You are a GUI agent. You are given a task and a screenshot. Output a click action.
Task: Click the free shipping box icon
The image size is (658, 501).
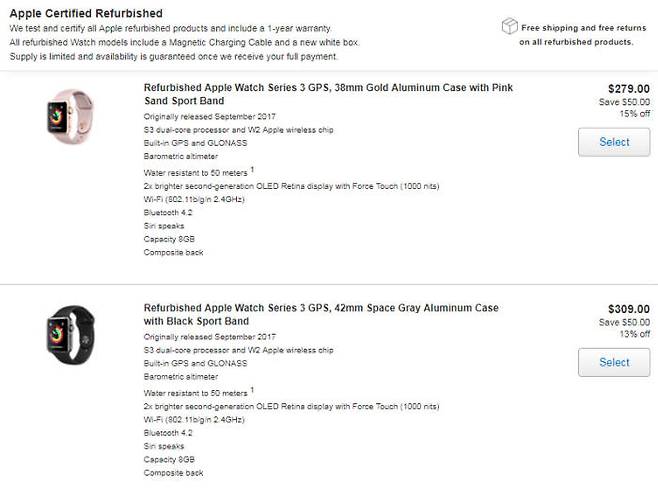click(510, 26)
